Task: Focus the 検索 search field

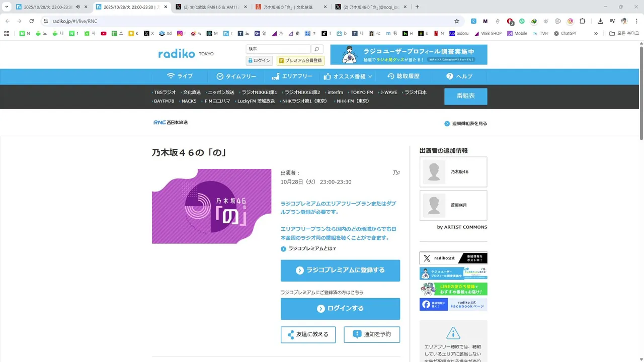Action: click(x=278, y=49)
